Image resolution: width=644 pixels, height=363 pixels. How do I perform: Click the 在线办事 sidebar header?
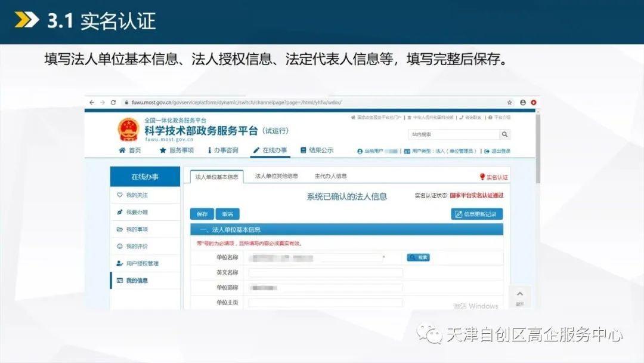pyautogui.click(x=145, y=177)
